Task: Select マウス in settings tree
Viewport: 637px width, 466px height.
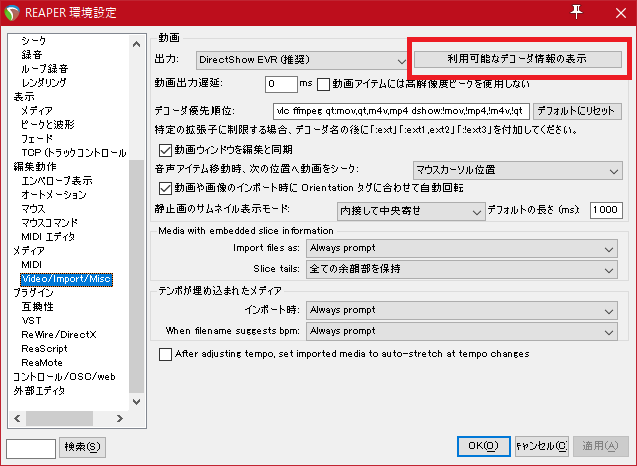Action: [x=33, y=209]
